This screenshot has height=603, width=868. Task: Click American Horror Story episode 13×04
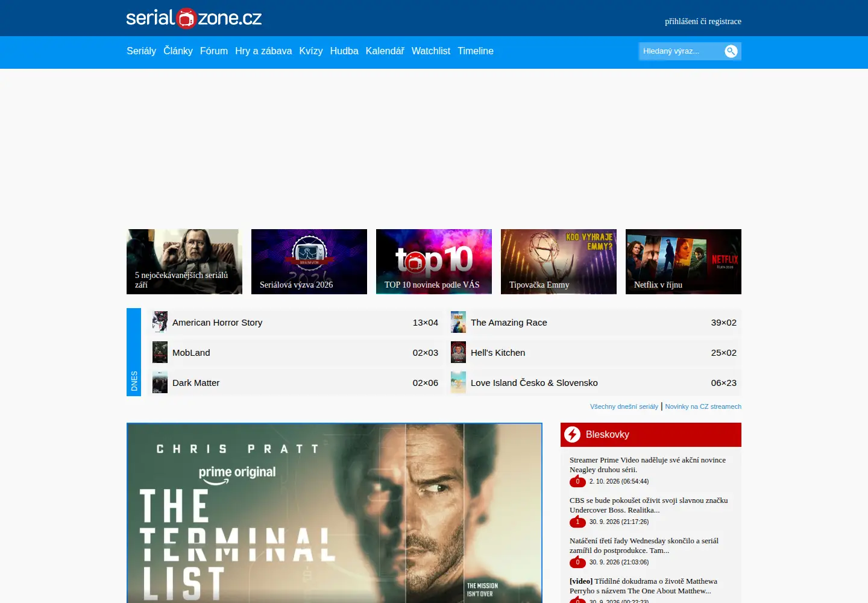[x=426, y=323]
